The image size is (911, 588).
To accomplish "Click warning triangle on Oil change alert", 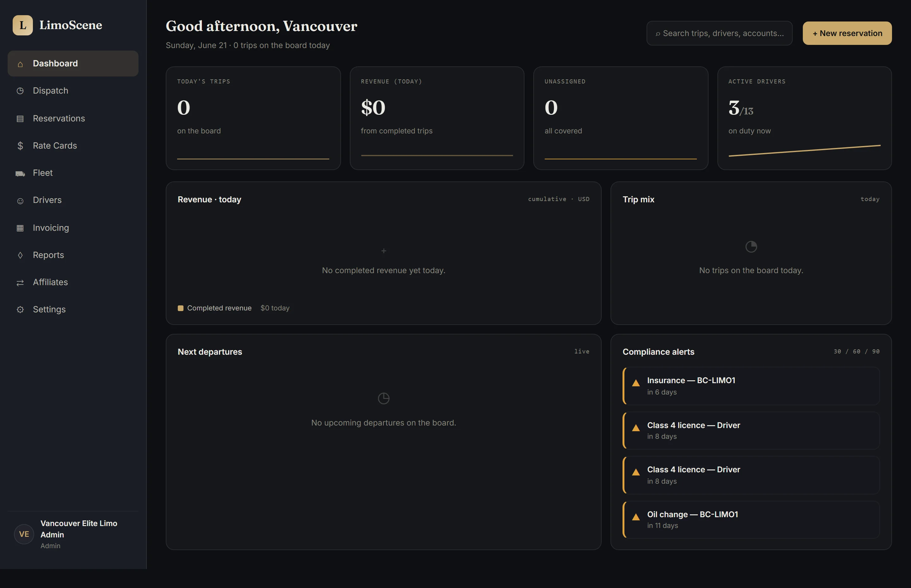I will pyautogui.click(x=635, y=517).
